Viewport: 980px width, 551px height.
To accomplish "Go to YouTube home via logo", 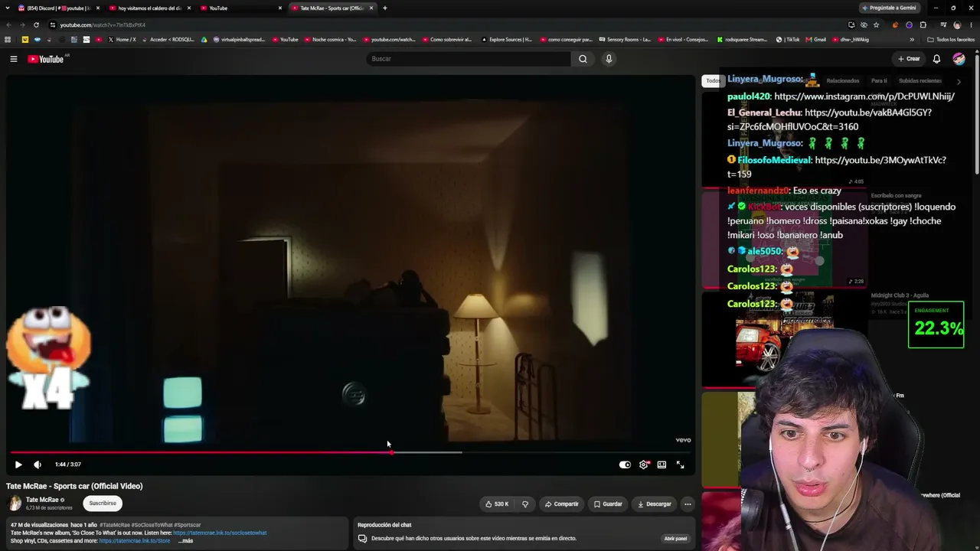I will tap(46, 59).
